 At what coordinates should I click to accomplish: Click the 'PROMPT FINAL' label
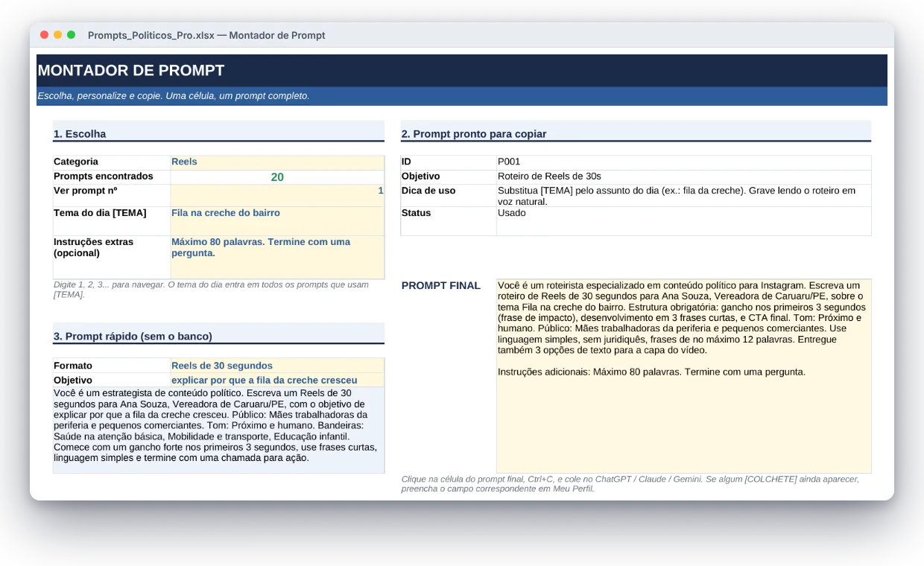(441, 285)
